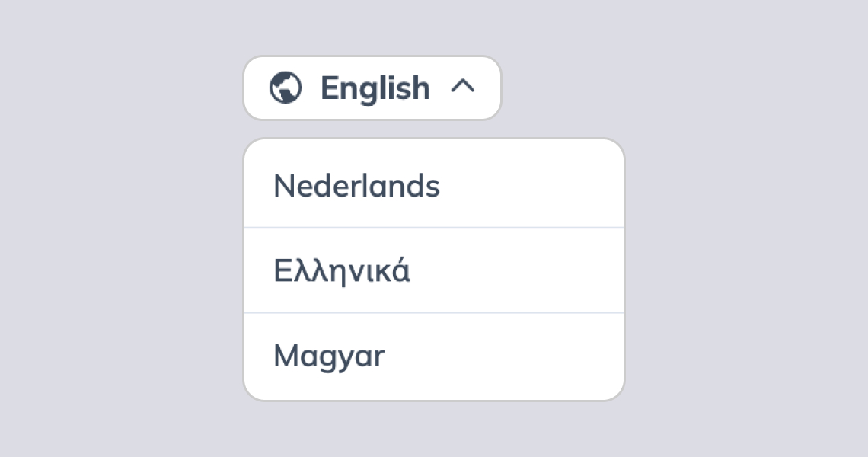868x457 pixels.
Task: Collapse the language list with the up chevron
Action: [x=464, y=86]
